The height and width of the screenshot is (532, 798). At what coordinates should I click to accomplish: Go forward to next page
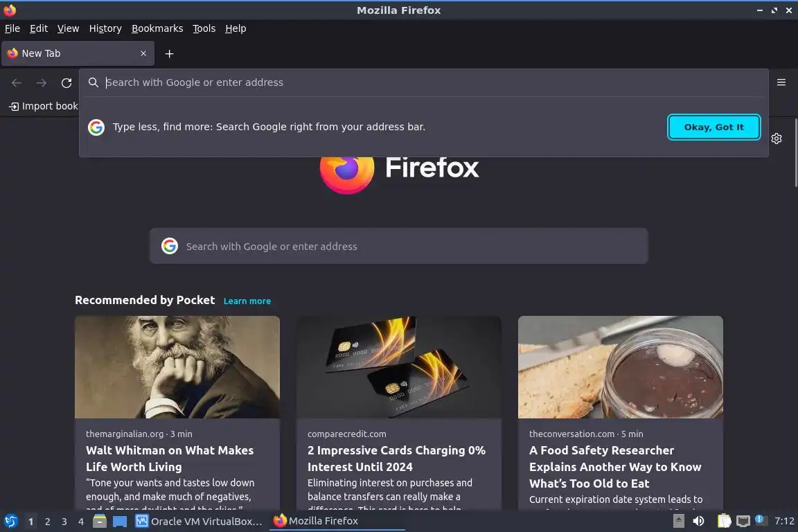coord(42,82)
